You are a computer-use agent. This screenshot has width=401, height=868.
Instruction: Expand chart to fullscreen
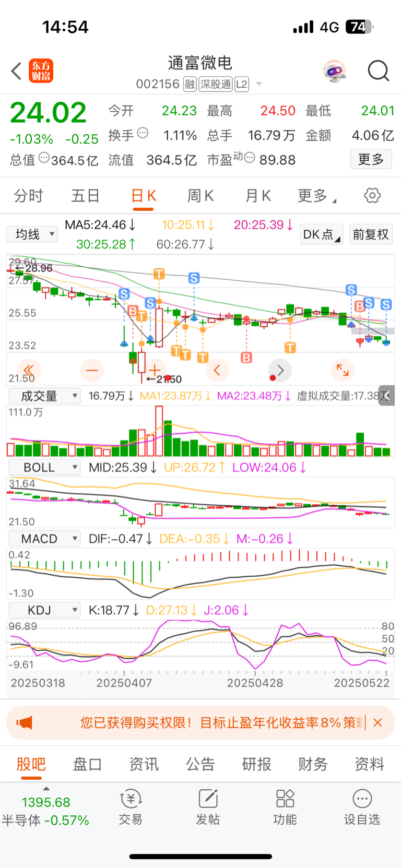click(x=343, y=371)
